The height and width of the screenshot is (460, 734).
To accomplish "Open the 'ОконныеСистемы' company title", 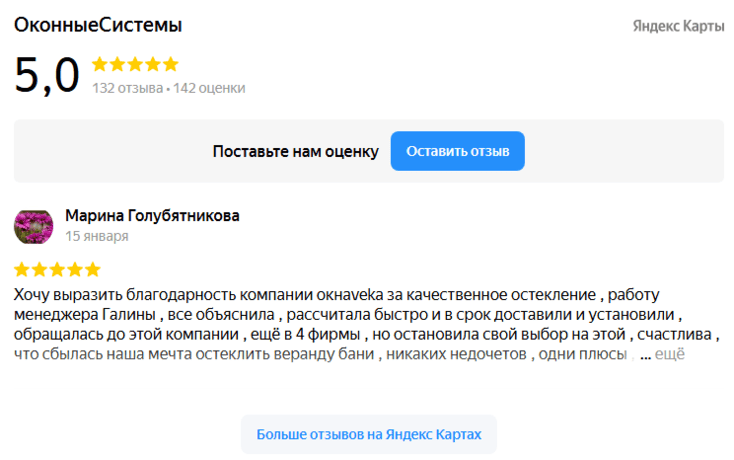I will click(x=98, y=25).
